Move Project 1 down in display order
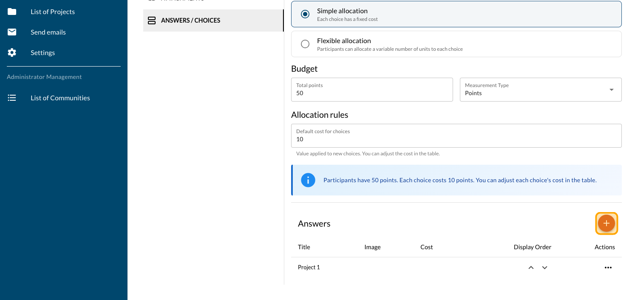The image size is (644, 300). point(544,268)
